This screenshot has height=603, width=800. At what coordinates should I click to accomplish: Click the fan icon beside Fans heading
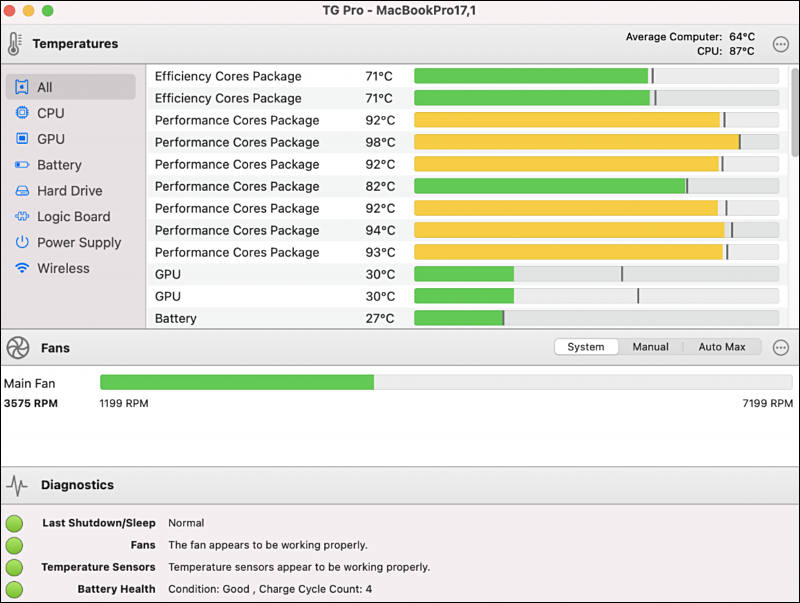pos(17,348)
